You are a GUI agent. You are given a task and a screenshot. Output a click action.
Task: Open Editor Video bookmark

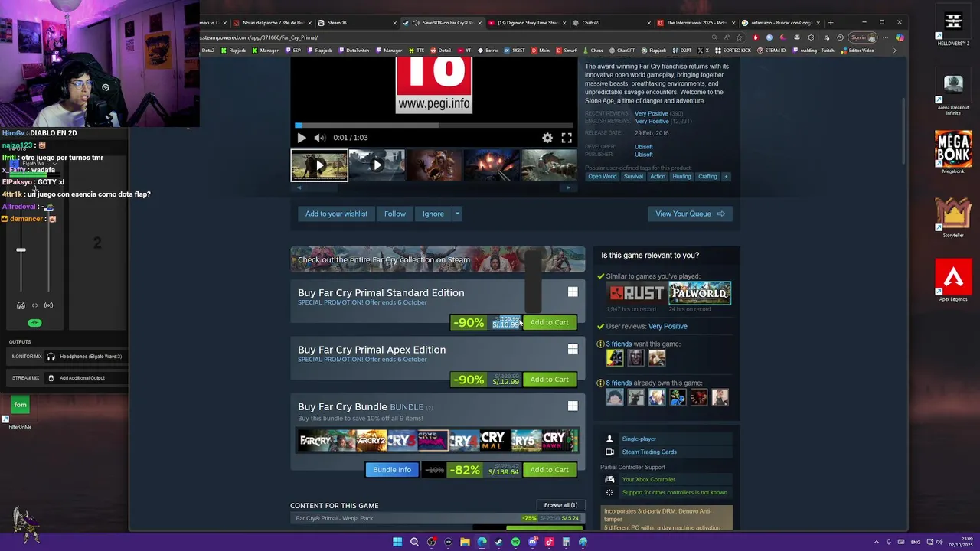[x=857, y=51]
